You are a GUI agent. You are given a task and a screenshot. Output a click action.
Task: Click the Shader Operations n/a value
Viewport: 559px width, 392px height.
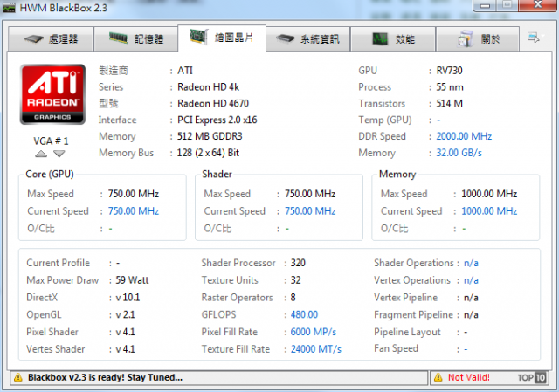[471, 263]
